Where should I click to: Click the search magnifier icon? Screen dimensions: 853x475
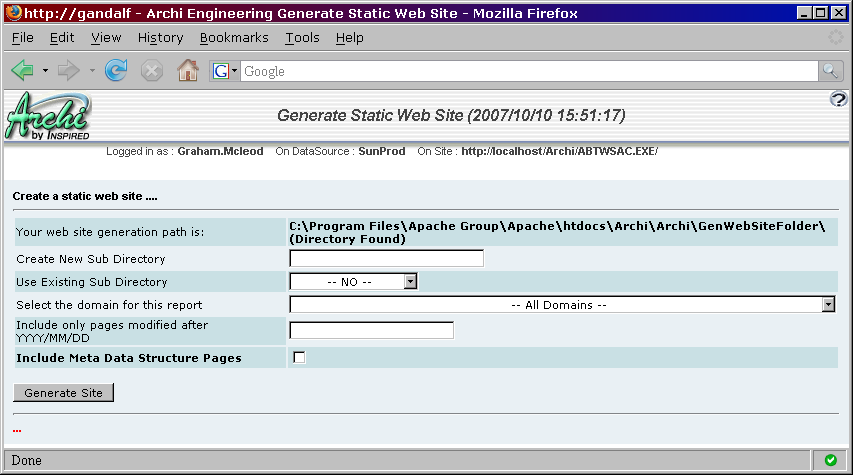click(x=830, y=71)
